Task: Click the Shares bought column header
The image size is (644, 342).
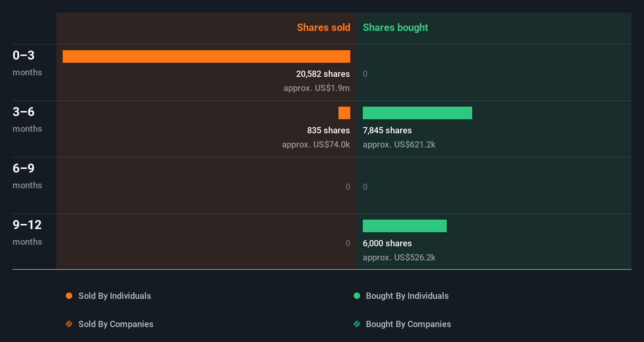Action: click(x=395, y=27)
